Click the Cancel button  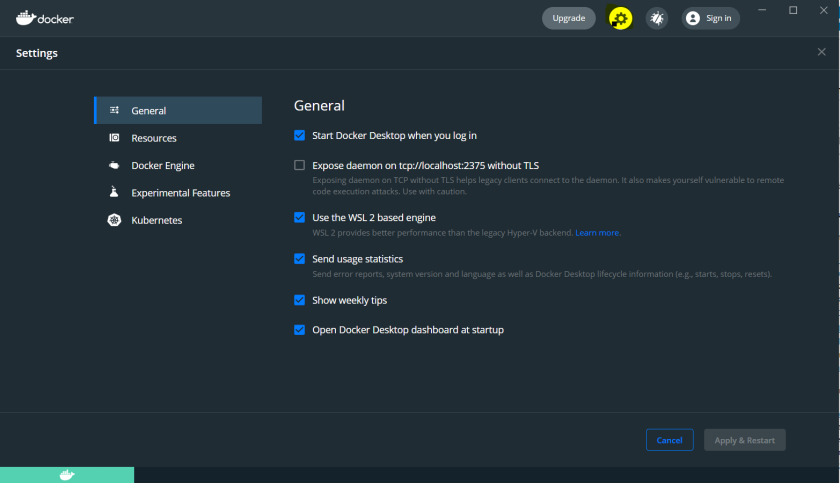[669, 440]
